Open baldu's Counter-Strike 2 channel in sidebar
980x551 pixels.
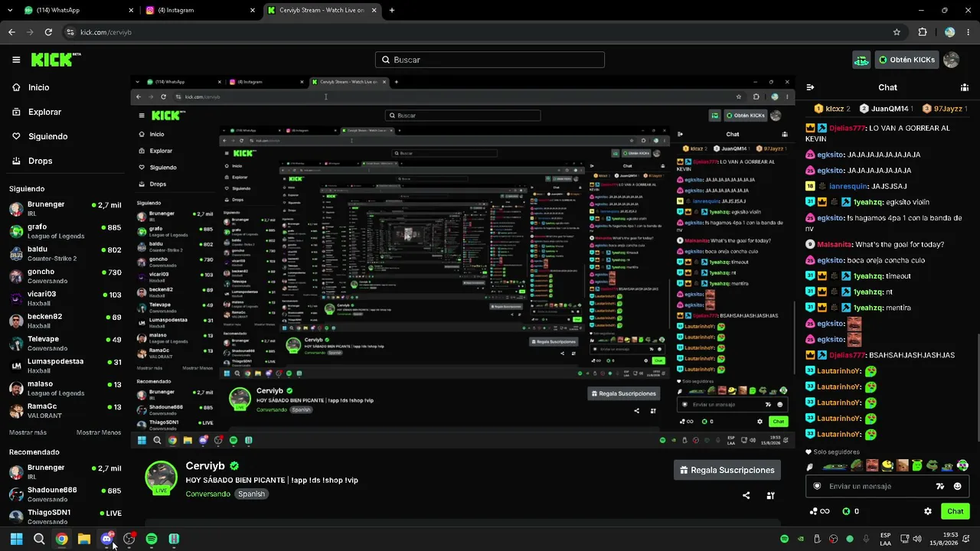65,253
